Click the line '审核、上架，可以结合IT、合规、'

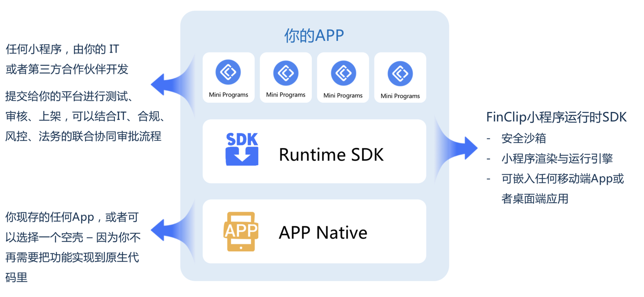pyautogui.click(x=86, y=116)
